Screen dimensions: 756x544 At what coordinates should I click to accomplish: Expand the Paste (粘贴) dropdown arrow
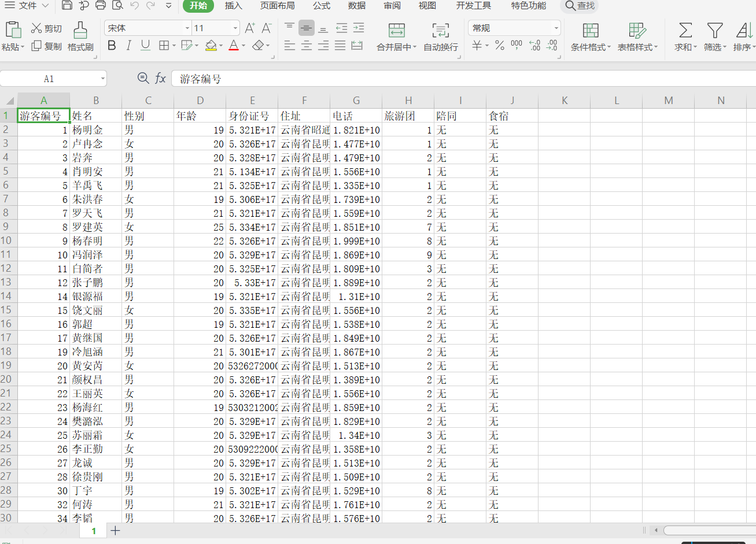coord(23,47)
